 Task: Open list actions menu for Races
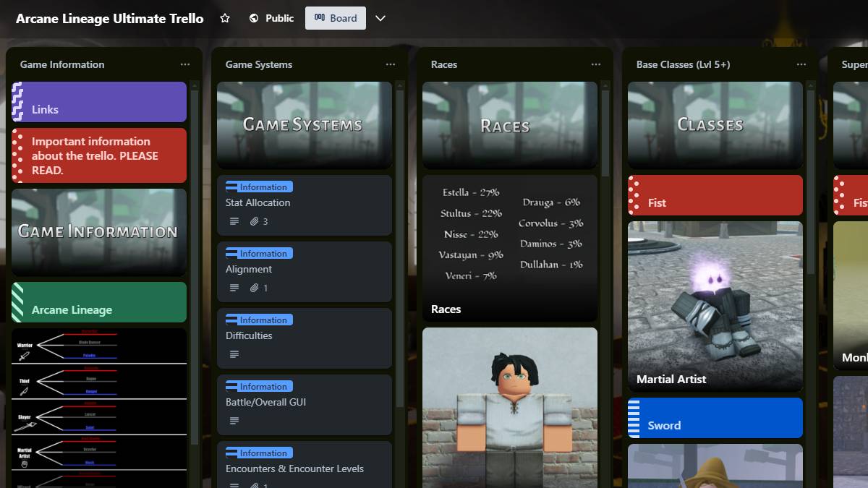click(x=595, y=64)
